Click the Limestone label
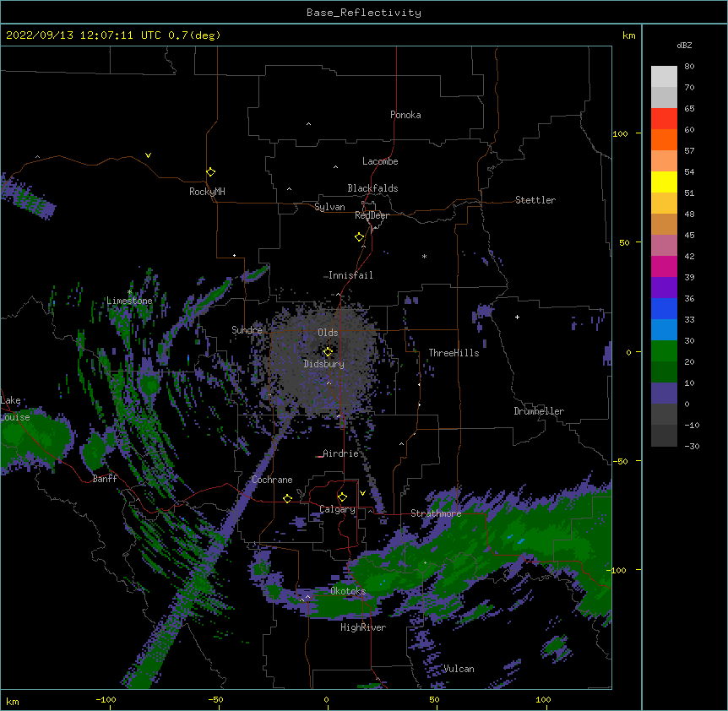 tap(129, 301)
